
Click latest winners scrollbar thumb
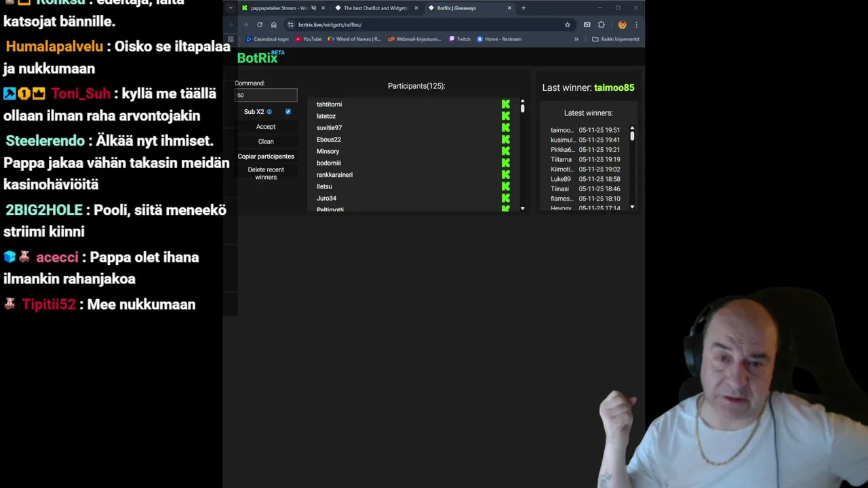coord(632,136)
